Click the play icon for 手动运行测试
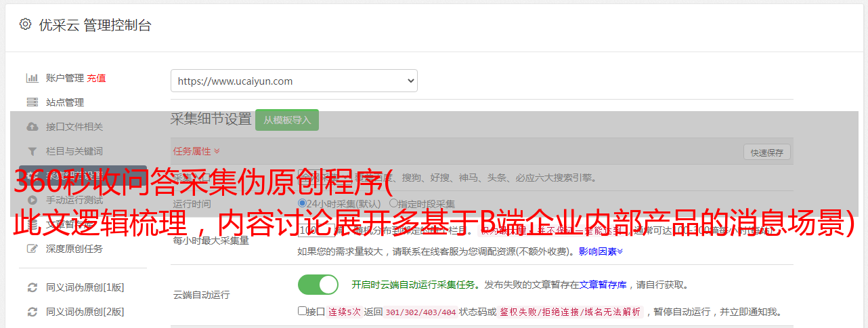Image resolution: width=868 pixels, height=328 pixels. click(x=32, y=200)
